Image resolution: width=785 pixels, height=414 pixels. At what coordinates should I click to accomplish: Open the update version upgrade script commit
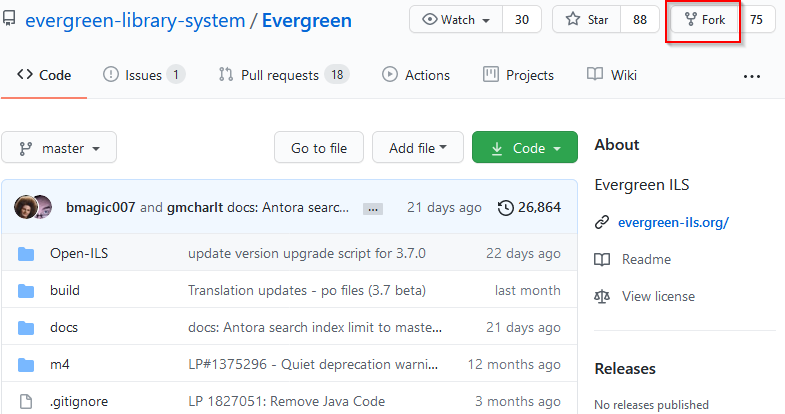click(307, 253)
